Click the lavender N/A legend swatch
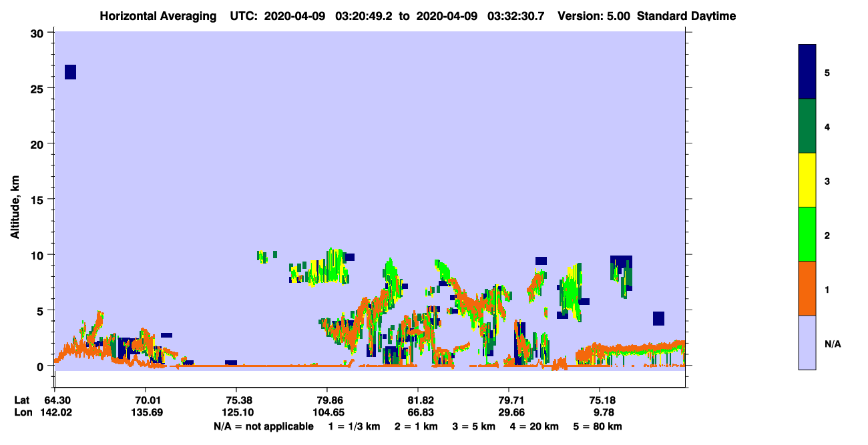The width and height of the screenshot is (868, 445). (x=807, y=342)
